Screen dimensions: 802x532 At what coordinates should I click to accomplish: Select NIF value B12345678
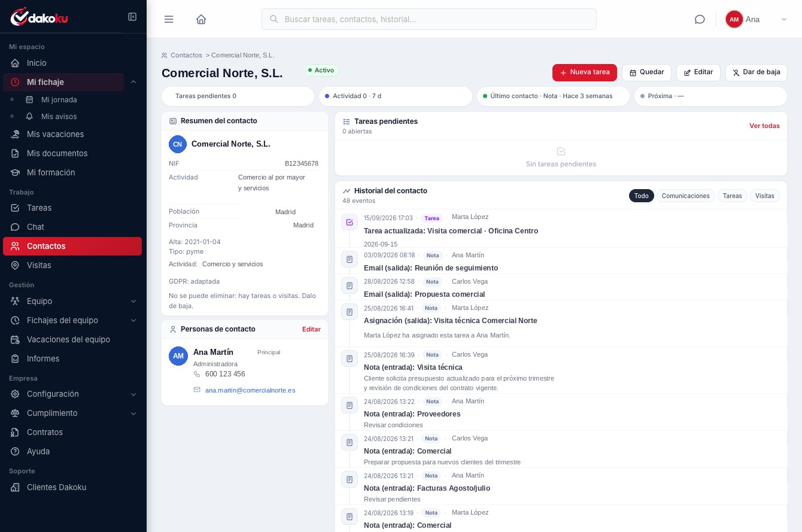302,163
